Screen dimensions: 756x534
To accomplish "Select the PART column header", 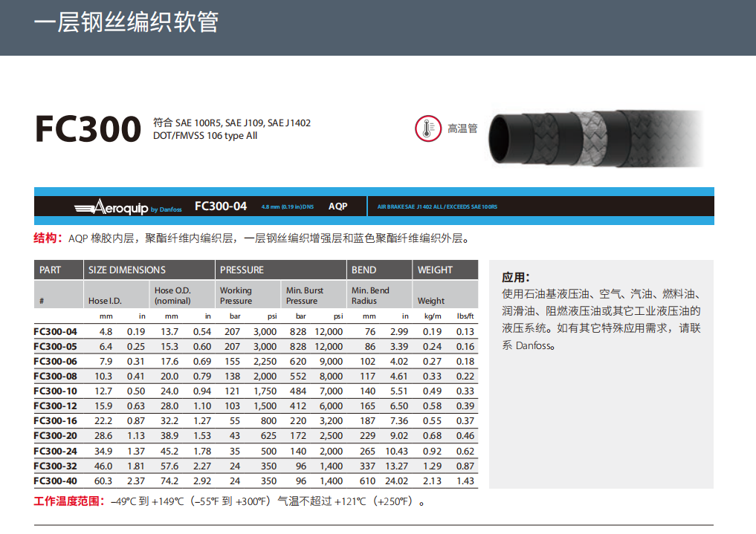I will (51, 270).
